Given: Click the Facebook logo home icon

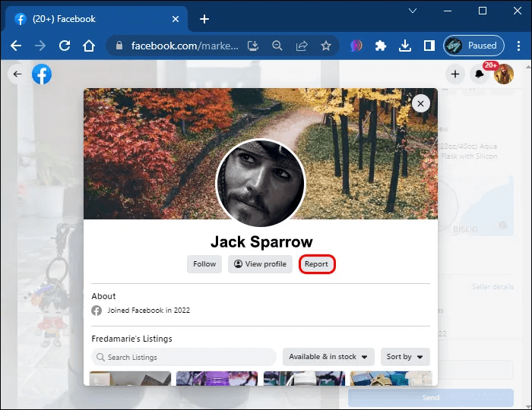Looking at the screenshot, I should click(42, 74).
